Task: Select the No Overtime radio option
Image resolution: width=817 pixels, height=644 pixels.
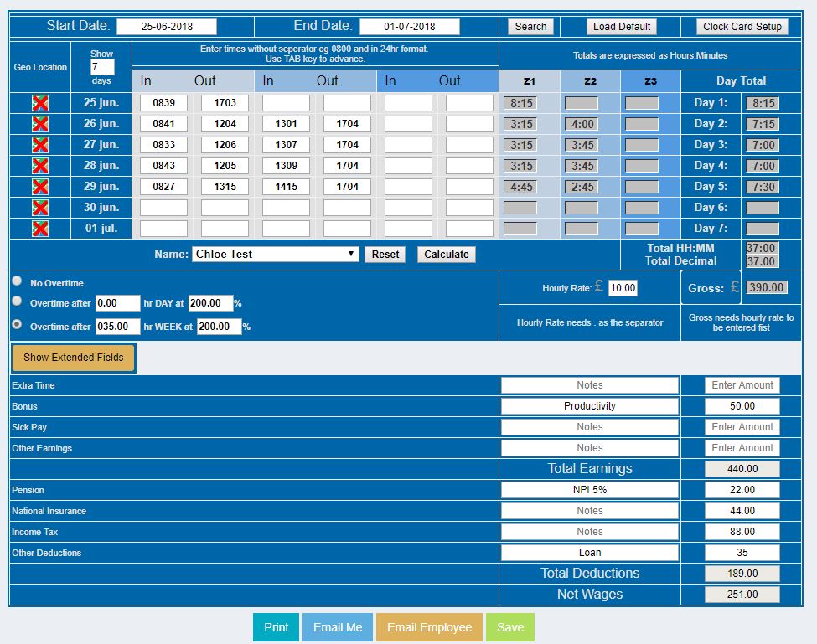Action: click(x=17, y=282)
